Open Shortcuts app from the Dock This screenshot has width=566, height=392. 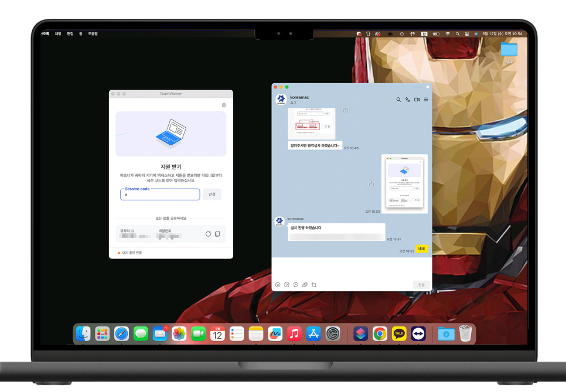tap(360, 334)
